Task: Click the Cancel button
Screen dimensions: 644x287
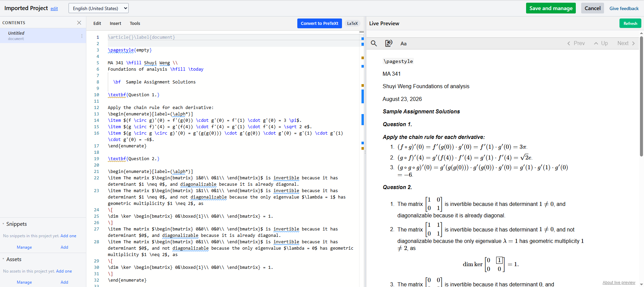Action: (x=592, y=8)
